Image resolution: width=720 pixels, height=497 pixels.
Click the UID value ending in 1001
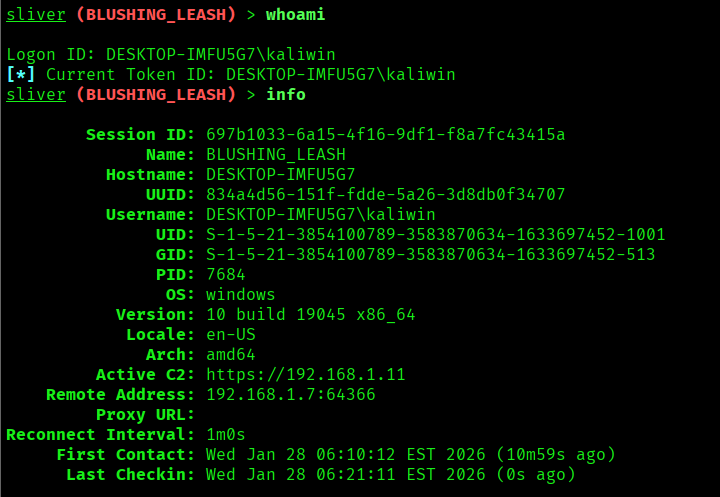(x=435, y=235)
